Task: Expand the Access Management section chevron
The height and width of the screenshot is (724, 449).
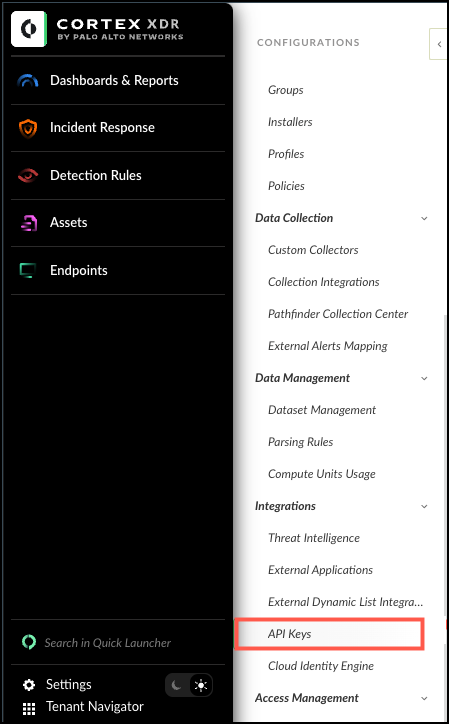Action: [424, 699]
